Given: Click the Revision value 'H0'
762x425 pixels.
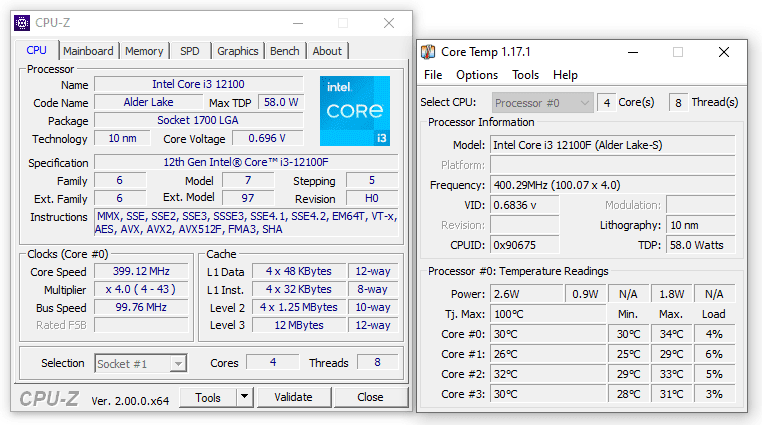Looking at the screenshot, I should coord(372,198).
